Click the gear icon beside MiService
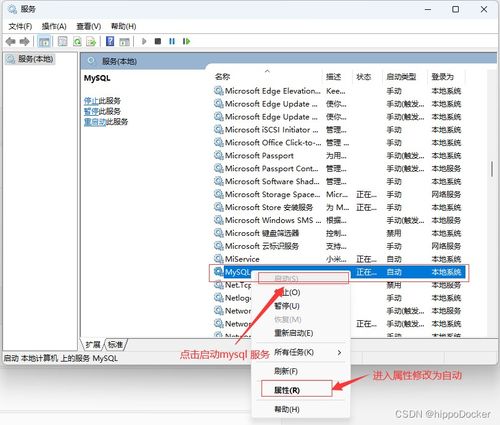 tap(219, 259)
